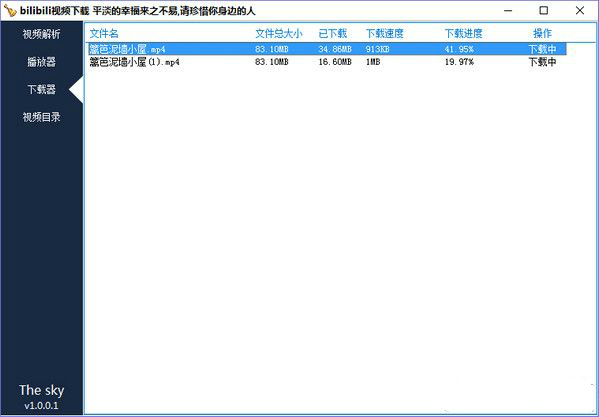Screen dimensions: 599x417
Task: Click 下载中 status in the 19.97% row
Action: (542, 62)
